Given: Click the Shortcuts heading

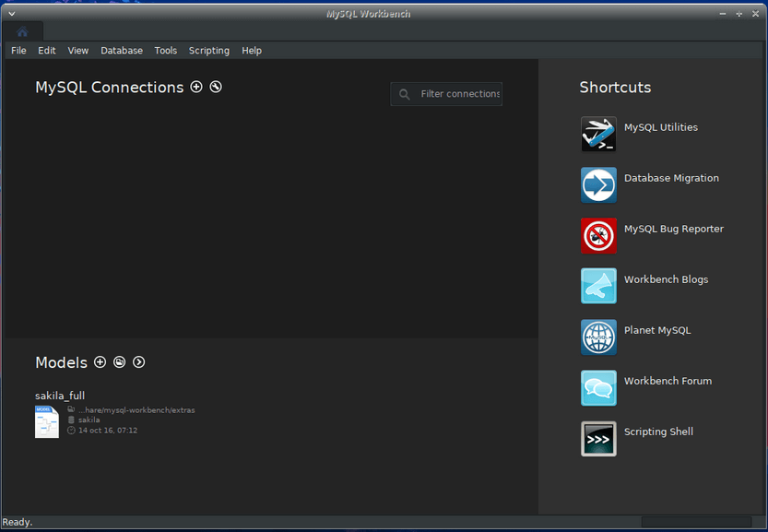Looking at the screenshot, I should (615, 88).
